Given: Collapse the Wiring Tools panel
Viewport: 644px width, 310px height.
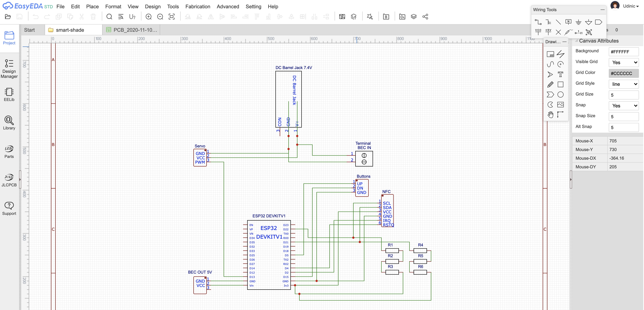Looking at the screenshot, I should click(x=602, y=10).
